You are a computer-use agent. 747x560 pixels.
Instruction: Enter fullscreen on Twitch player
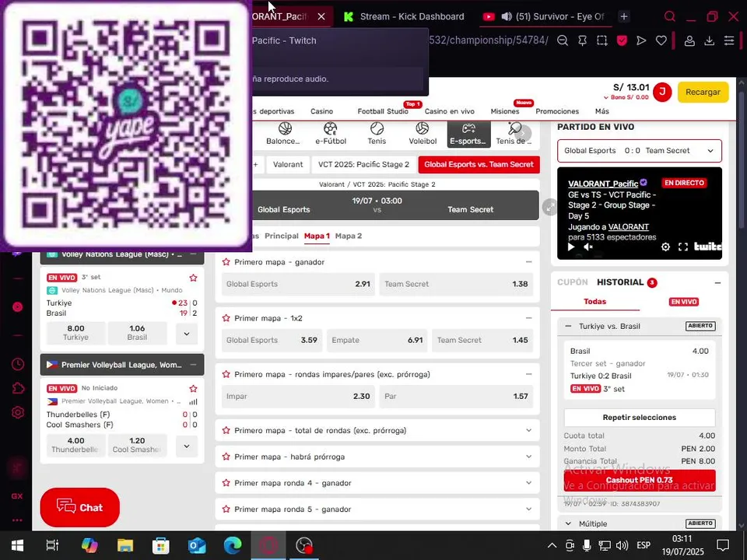683,247
